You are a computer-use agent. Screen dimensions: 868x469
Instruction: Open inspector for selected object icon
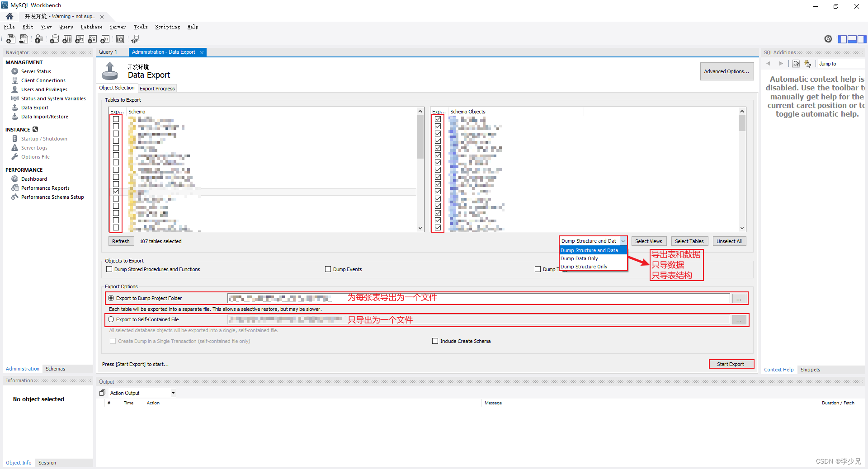tap(39, 39)
